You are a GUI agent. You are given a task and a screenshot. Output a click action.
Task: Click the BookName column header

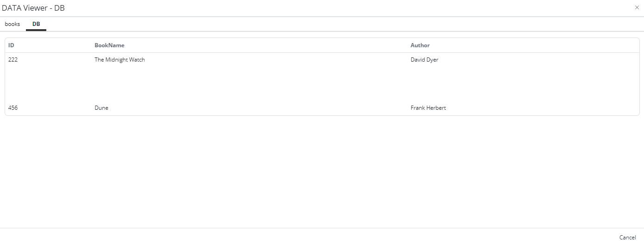coord(109,45)
